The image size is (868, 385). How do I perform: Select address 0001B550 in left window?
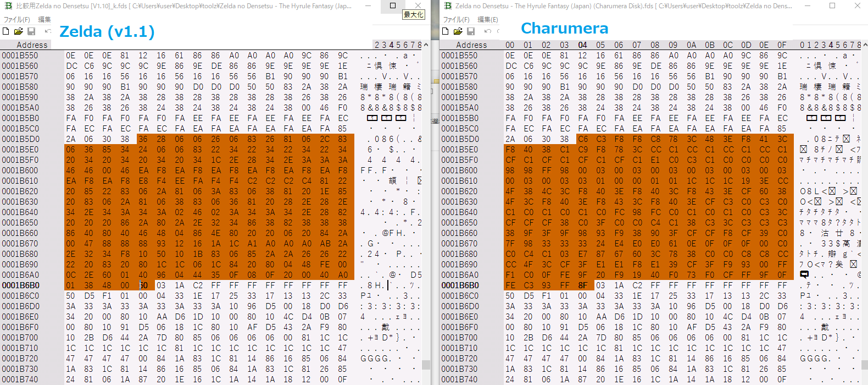pyautogui.click(x=20, y=56)
